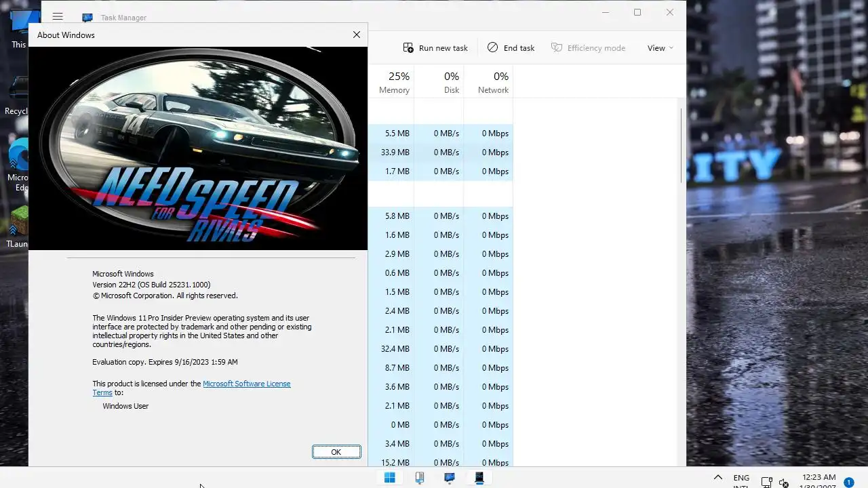Select the TLauncher desktop shortcut

18,227
